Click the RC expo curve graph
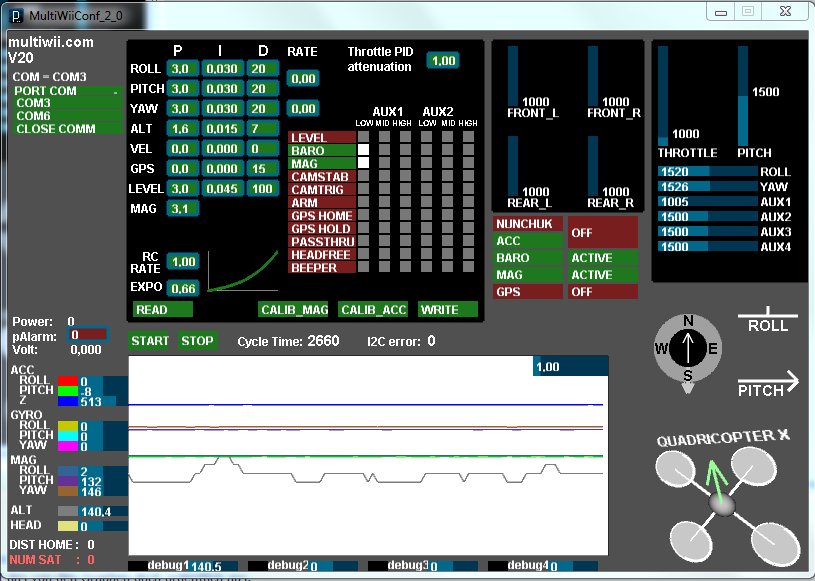The image size is (815, 581). click(243, 271)
